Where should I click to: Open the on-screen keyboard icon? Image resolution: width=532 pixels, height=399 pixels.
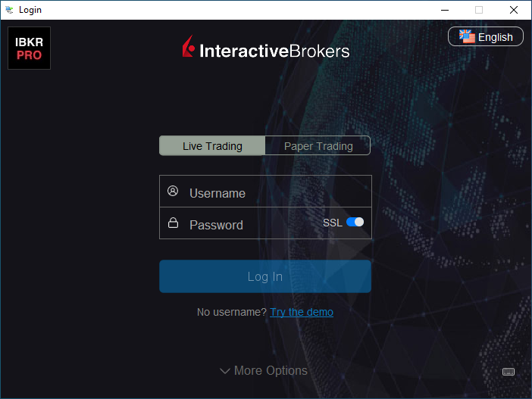point(509,372)
